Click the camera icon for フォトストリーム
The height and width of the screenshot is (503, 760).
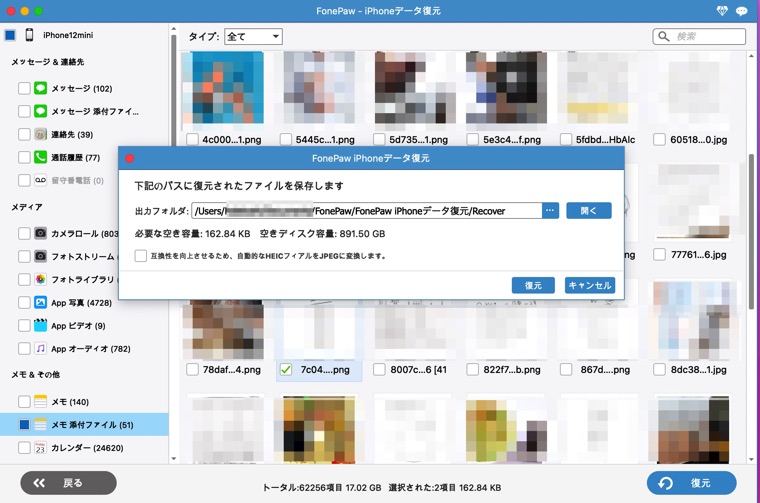click(40, 256)
